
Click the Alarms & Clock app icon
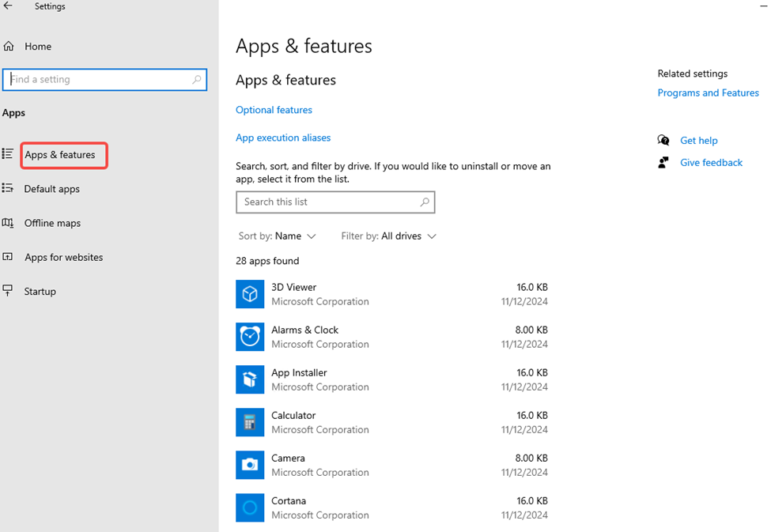click(250, 337)
